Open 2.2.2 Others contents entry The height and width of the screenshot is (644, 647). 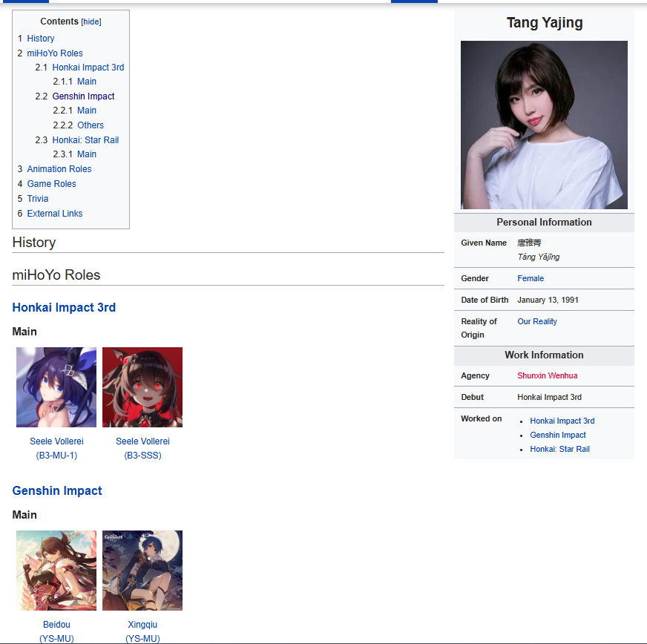tap(91, 125)
